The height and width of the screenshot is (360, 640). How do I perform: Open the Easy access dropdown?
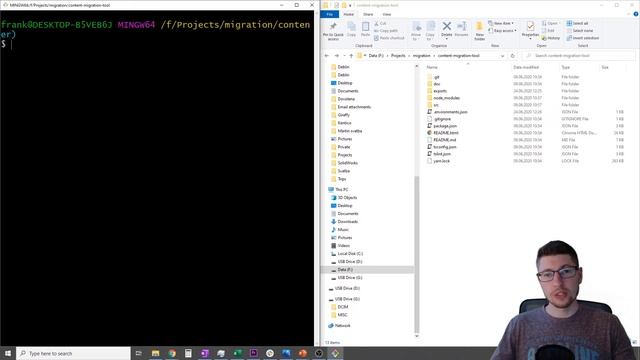[x=502, y=31]
